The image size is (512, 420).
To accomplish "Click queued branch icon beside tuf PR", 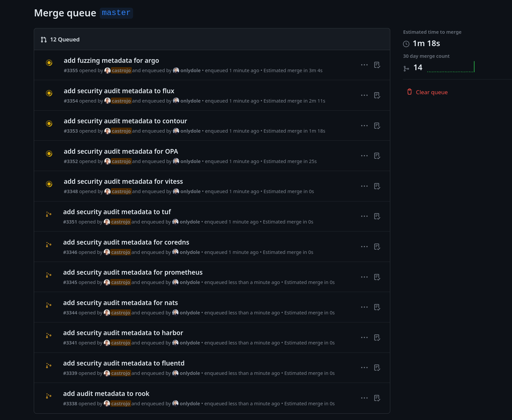I will (48, 214).
